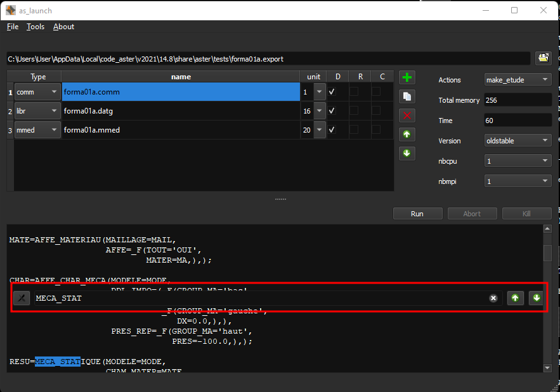560x392 pixels.
Task: Find previous match with up arrow
Action: tap(516, 298)
